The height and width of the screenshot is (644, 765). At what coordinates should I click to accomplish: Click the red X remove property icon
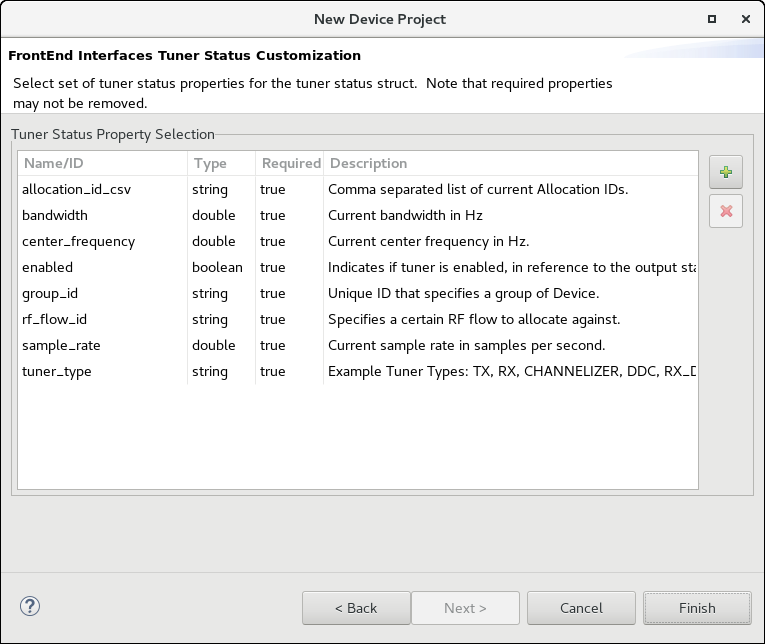[x=726, y=211]
